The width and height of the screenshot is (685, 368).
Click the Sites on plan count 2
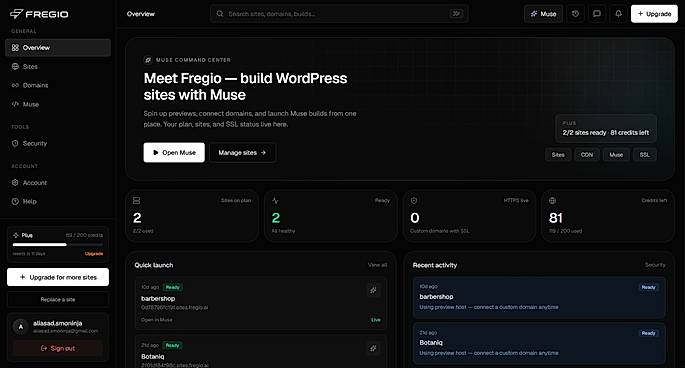[x=137, y=218]
